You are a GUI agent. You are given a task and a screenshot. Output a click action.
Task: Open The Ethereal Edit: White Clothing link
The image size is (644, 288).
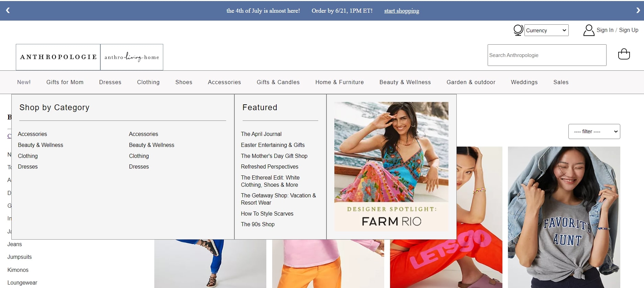coord(270,181)
